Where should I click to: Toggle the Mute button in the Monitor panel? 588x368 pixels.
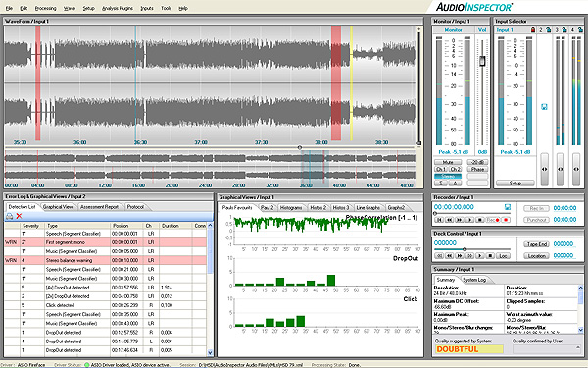click(x=448, y=162)
